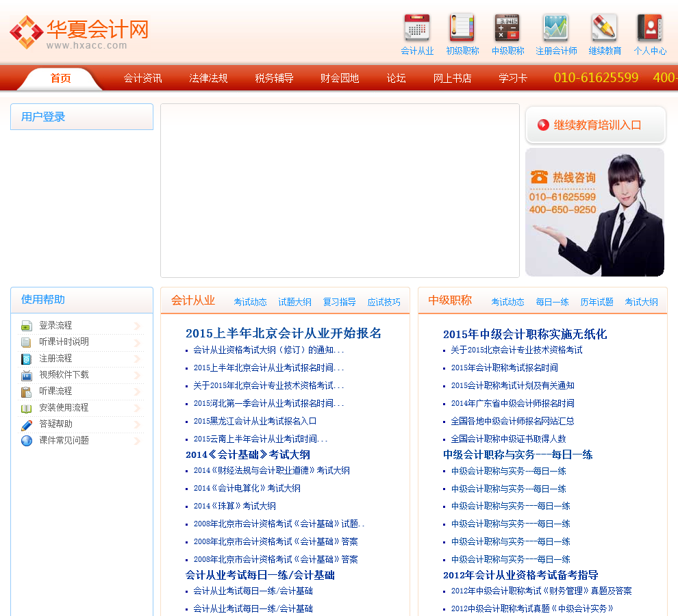Click the 课件常见问题 globe icon
Image resolution: width=678 pixels, height=616 pixels.
(27, 441)
